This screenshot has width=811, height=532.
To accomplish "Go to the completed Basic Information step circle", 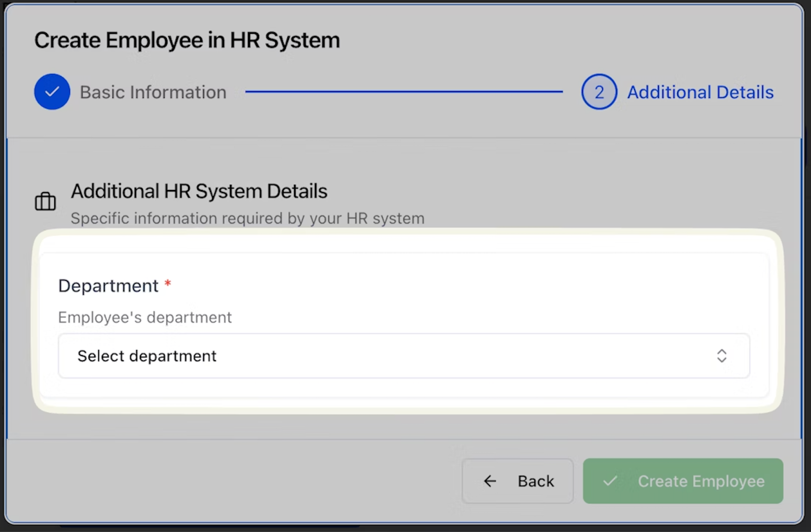I will coord(52,92).
